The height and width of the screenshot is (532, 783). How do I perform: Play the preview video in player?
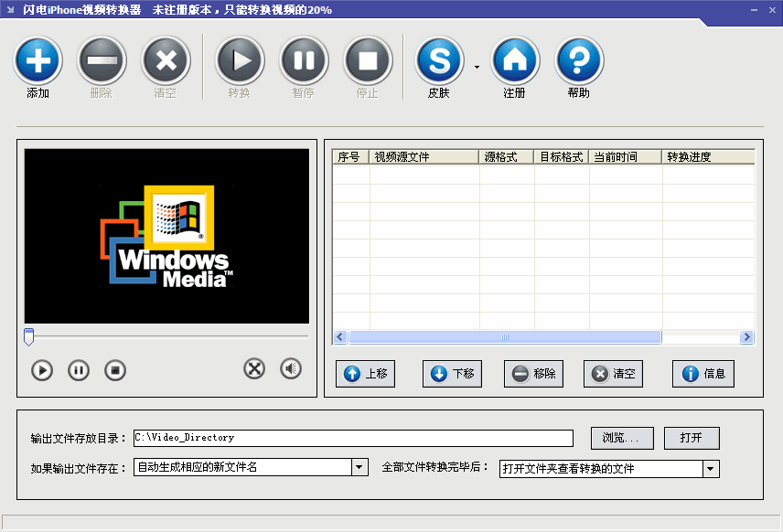coord(42,371)
